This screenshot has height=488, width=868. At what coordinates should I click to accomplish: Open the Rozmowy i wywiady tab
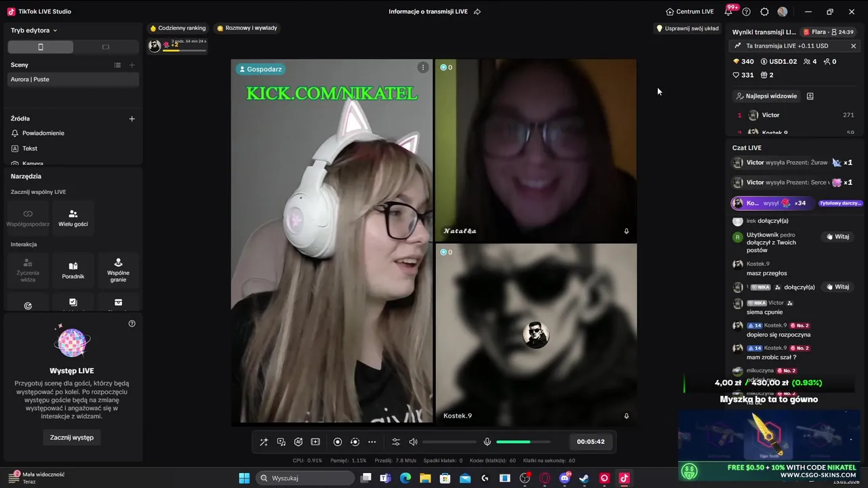pos(247,28)
